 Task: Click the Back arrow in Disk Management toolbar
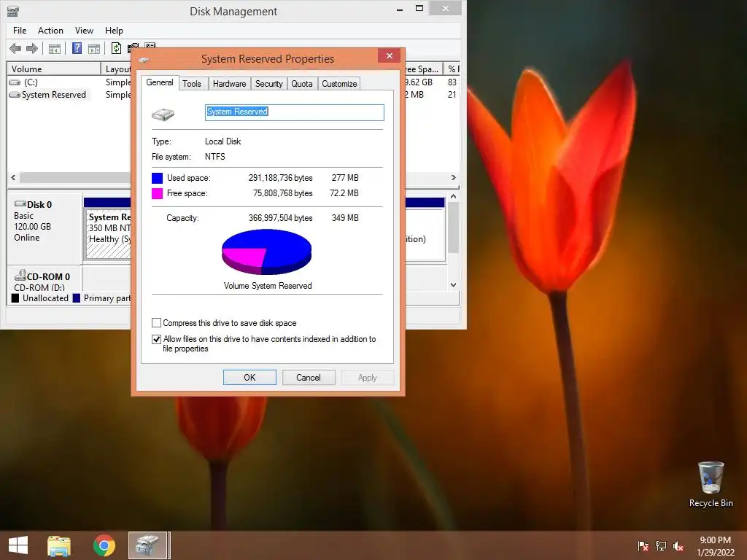pos(15,48)
